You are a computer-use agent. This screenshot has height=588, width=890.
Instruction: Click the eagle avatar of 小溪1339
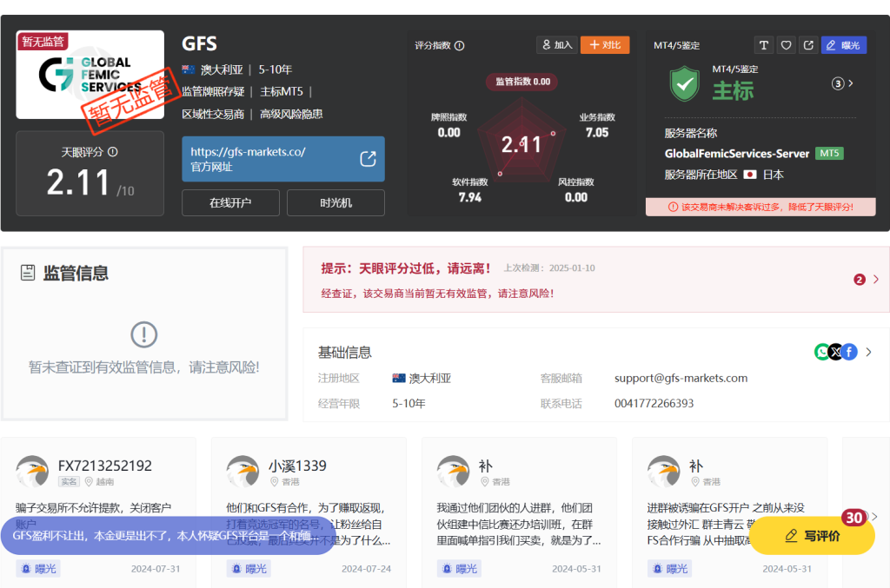click(x=243, y=472)
